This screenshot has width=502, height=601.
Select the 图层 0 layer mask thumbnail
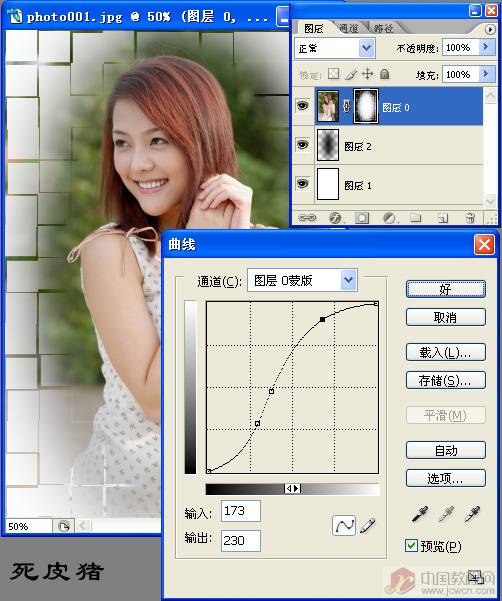(x=366, y=106)
